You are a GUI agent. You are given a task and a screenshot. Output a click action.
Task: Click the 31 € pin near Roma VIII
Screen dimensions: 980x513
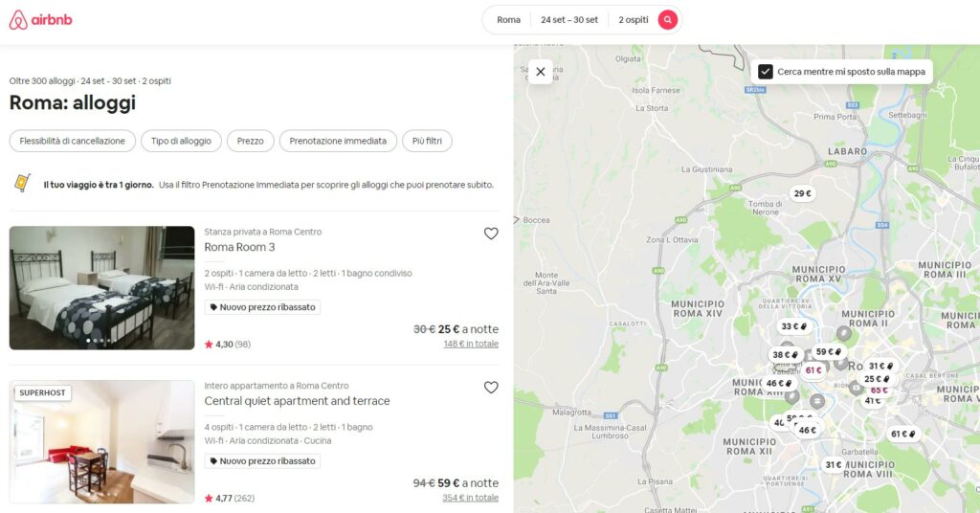tap(834, 465)
